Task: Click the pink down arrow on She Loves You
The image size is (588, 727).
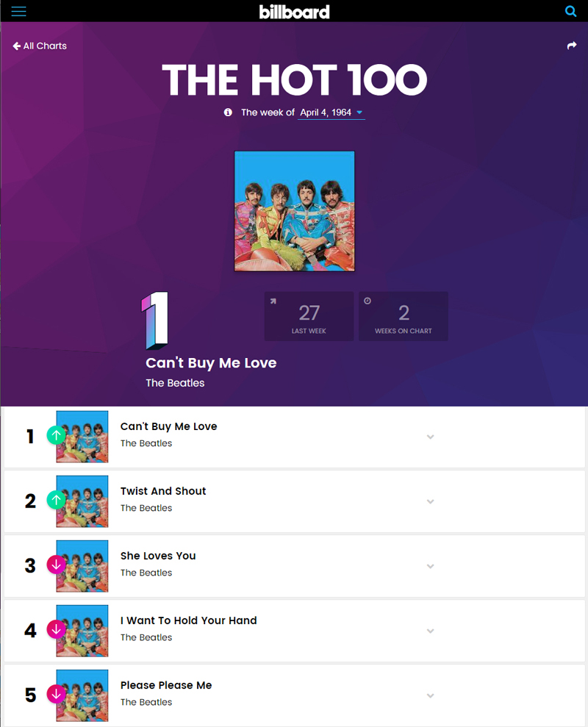Action: pyautogui.click(x=56, y=565)
